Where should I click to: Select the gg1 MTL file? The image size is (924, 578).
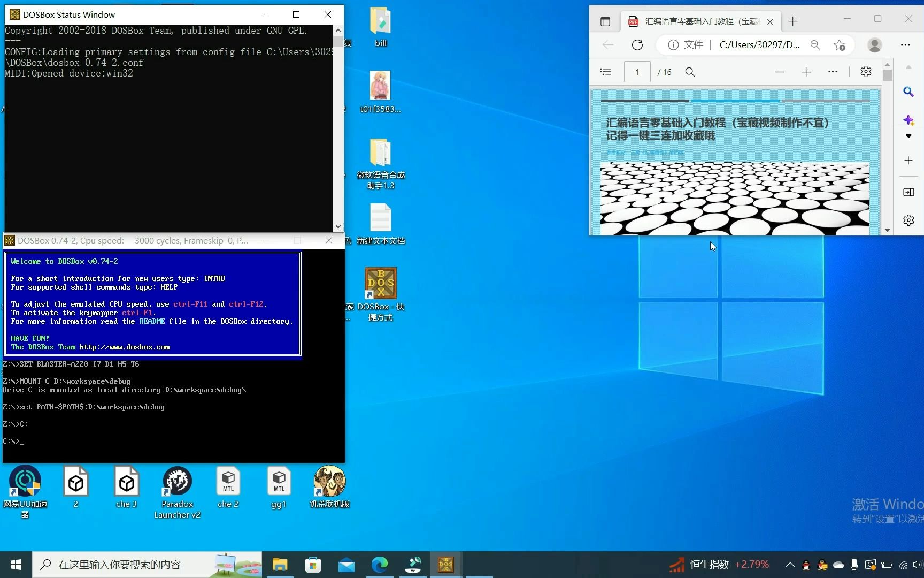(279, 487)
